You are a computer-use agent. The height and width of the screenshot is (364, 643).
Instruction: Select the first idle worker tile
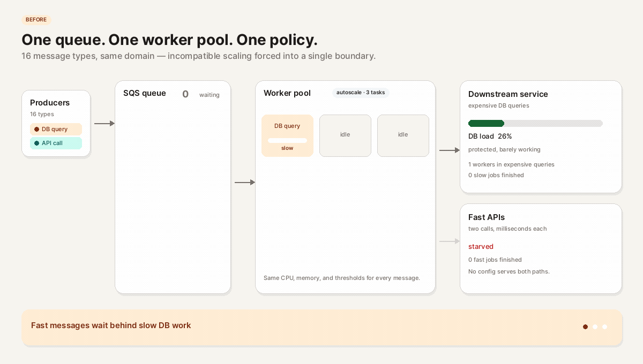(345, 135)
